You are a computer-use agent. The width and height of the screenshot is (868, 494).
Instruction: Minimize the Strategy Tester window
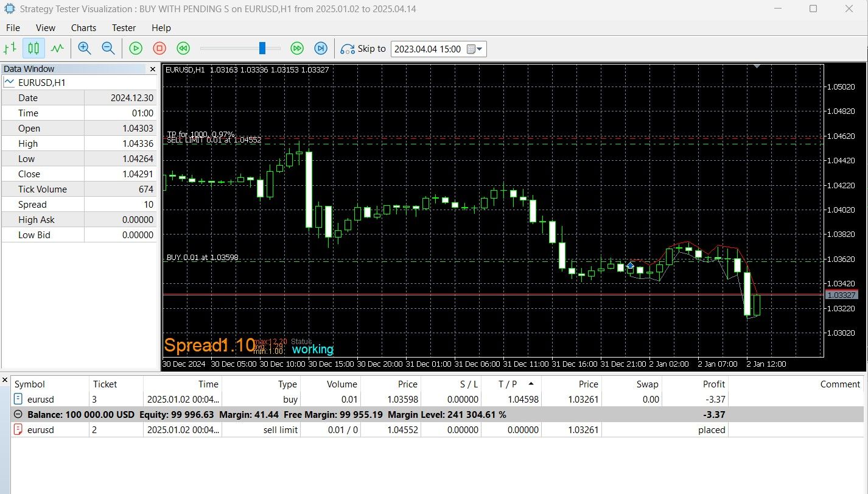tap(779, 9)
